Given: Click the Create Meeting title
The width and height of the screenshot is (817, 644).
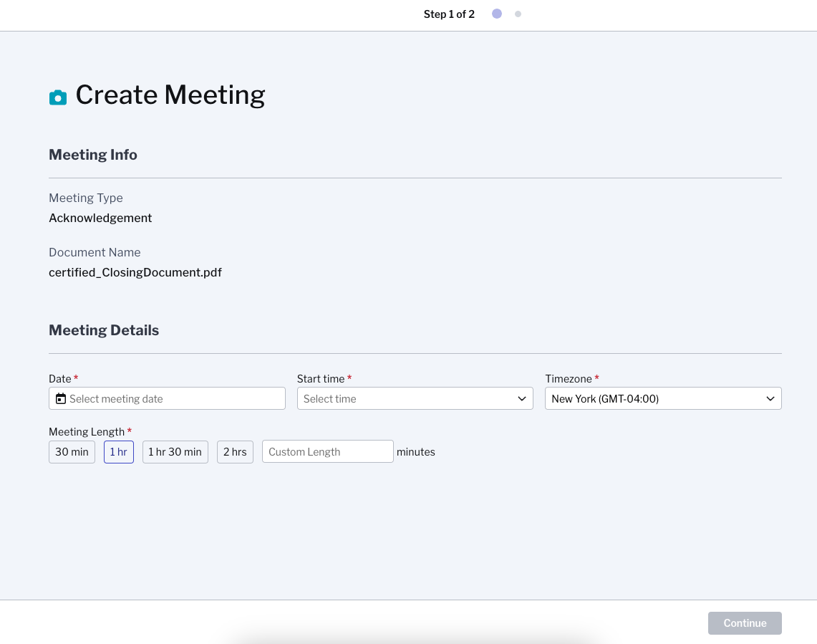Looking at the screenshot, I should [x=170, y=95].
